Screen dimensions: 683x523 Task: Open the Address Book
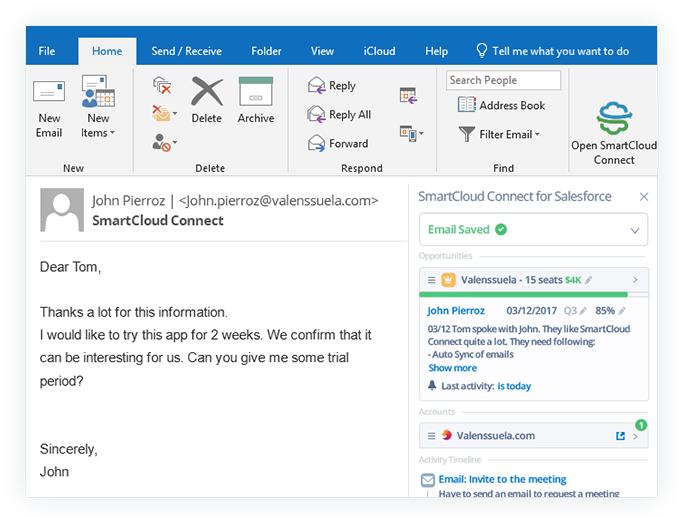501,105
